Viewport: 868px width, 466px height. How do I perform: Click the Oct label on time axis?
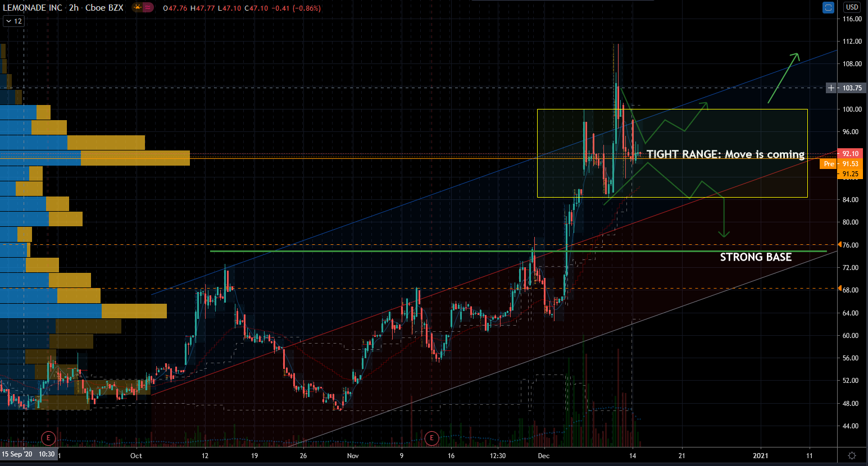136,456
